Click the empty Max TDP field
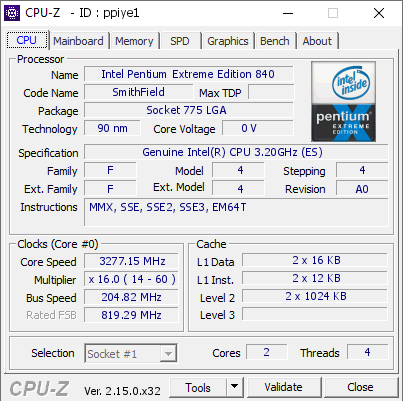 [x=271, y=92]
